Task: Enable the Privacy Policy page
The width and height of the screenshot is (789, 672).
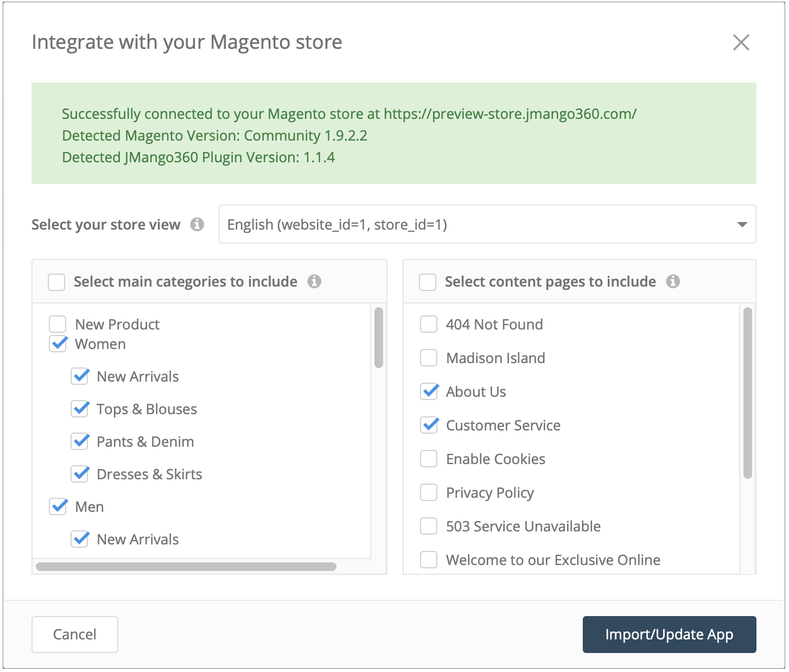Action: pyautogui.click(x=429, y=492)
